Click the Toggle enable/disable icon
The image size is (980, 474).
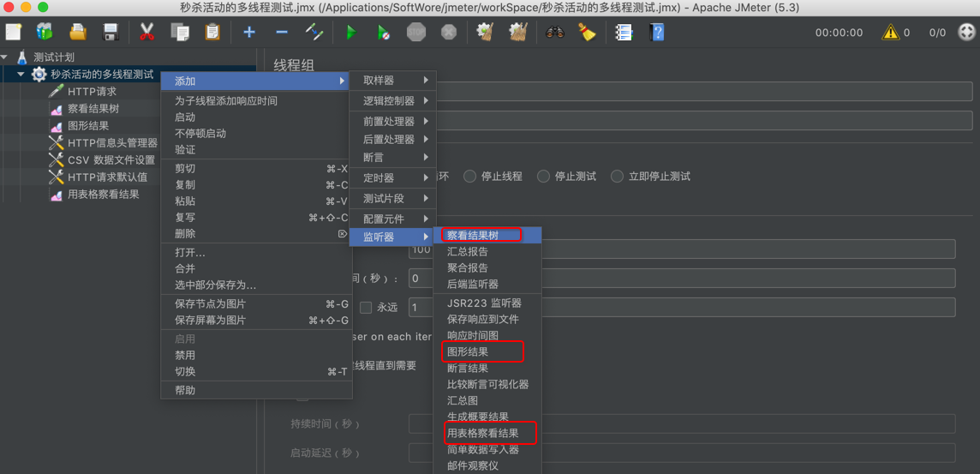coord(314,31)
